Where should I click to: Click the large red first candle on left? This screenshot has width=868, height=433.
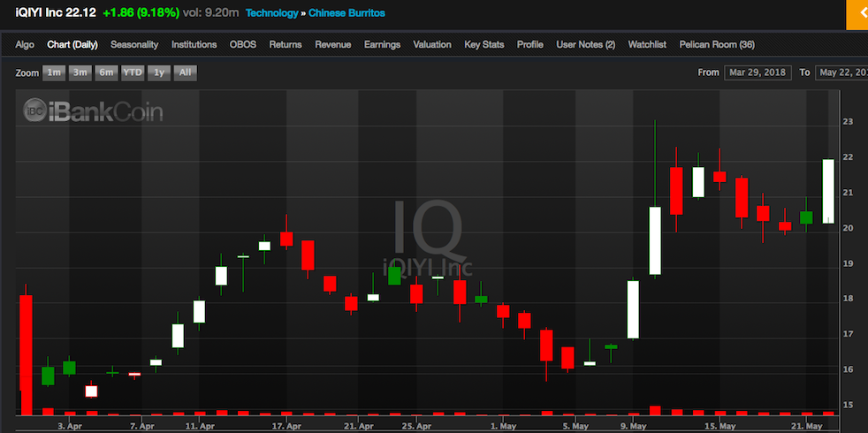coord(26,354)
